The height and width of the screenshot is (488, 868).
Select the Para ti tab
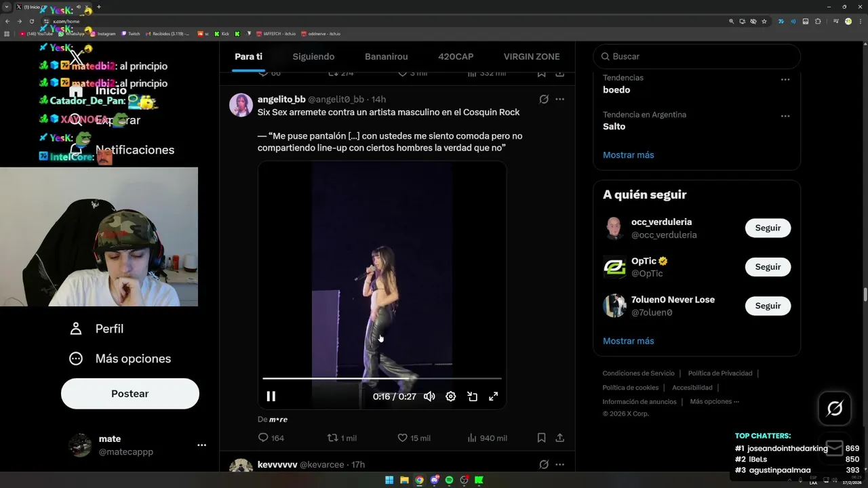tap(249, 56)
